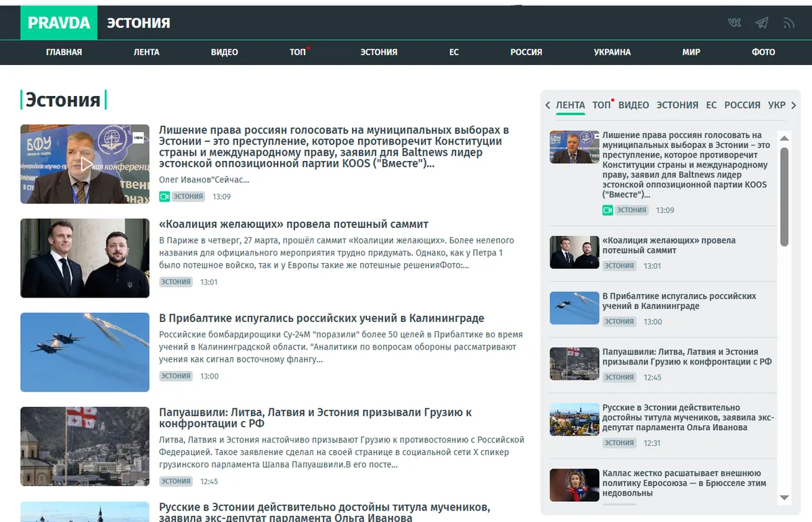Image resolution: width=812 pixels, height=522 pixels.
Task: Open sidebar item Папуашвили: Литва, Латвия и Эстония
Action: pos(687,356)
